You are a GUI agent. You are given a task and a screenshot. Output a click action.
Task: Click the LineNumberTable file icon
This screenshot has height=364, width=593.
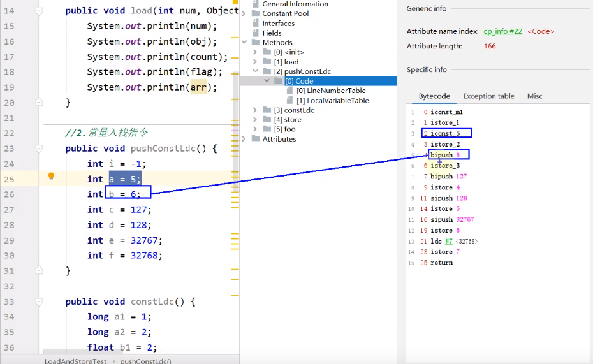[x=289, y=91]
